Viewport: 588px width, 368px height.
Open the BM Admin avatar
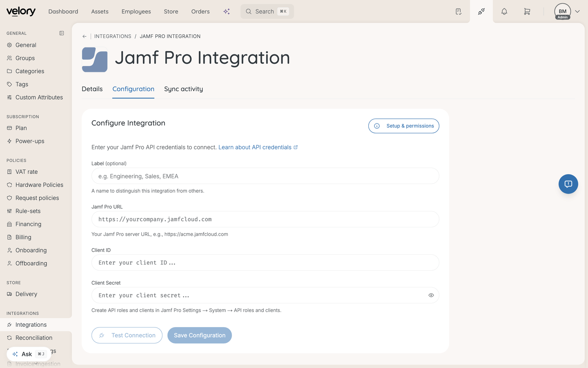pyautogui.click(x=563, y=11)
